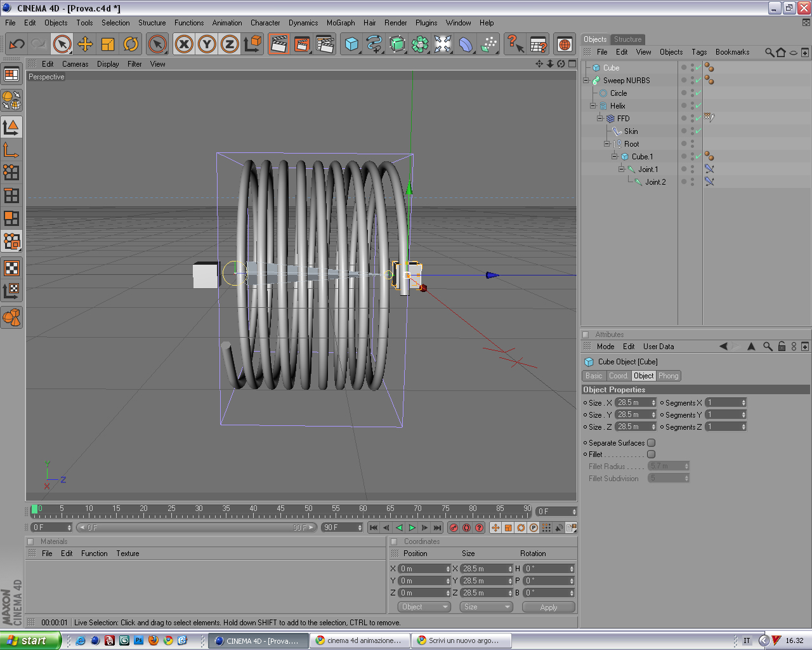
Task: Click the Apply button in Coordinates
Action: 548,607
